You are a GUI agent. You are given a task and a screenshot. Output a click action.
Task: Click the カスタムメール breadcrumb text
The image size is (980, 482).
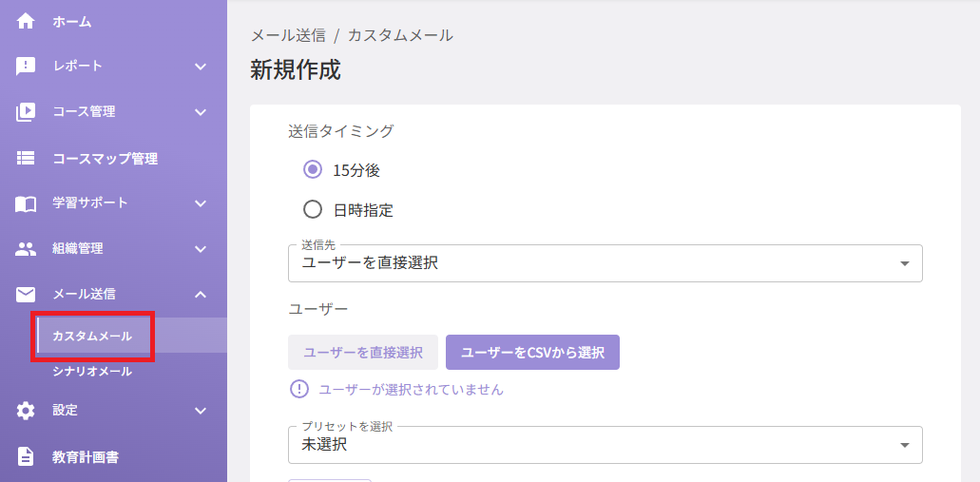pyautogui.click(x=400, y=35)
